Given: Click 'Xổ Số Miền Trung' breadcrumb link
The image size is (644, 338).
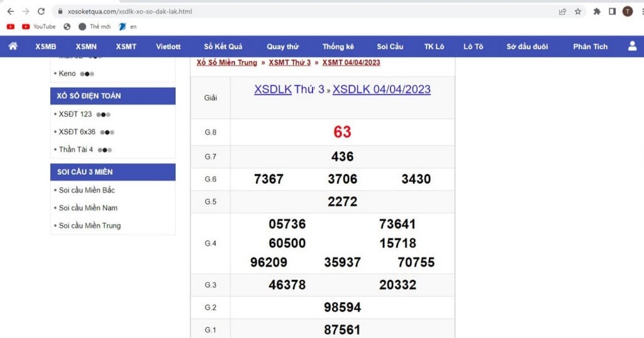Looking at the screenshot, I should point(226,62).
